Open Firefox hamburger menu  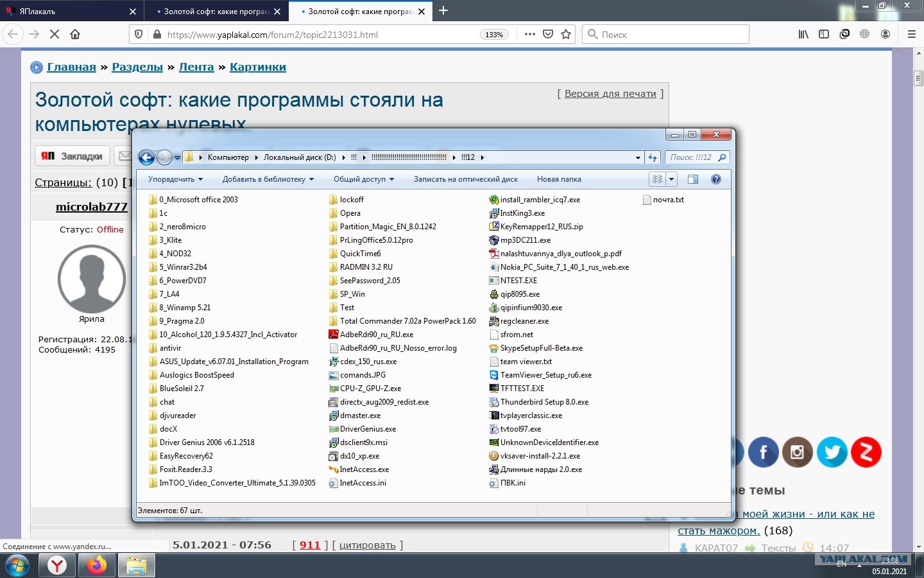(x=911, y=35)
